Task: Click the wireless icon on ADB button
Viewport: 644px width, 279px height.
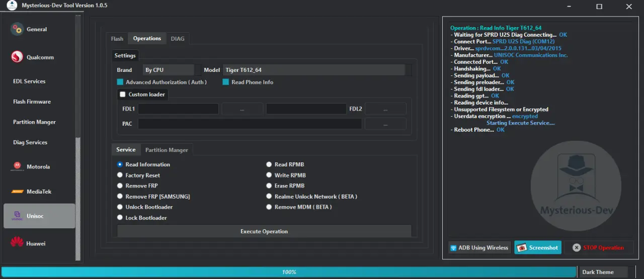Action: coord(453,248)
